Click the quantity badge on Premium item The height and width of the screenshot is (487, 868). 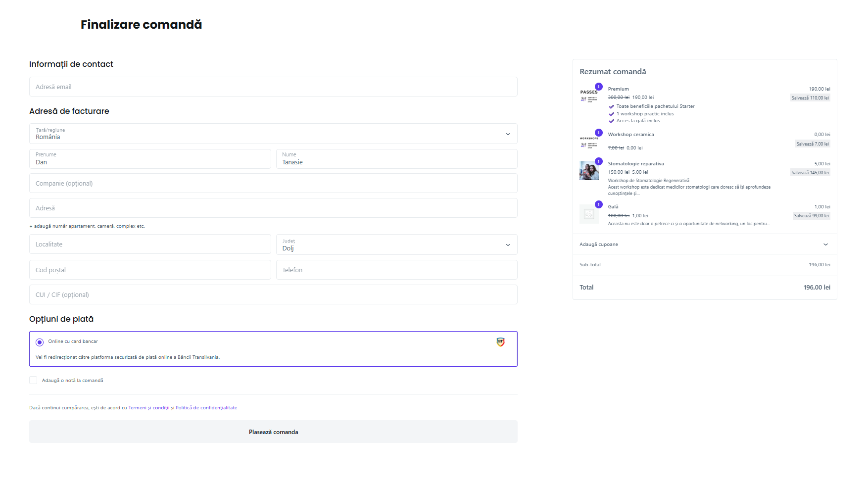[x=599, y=87]
